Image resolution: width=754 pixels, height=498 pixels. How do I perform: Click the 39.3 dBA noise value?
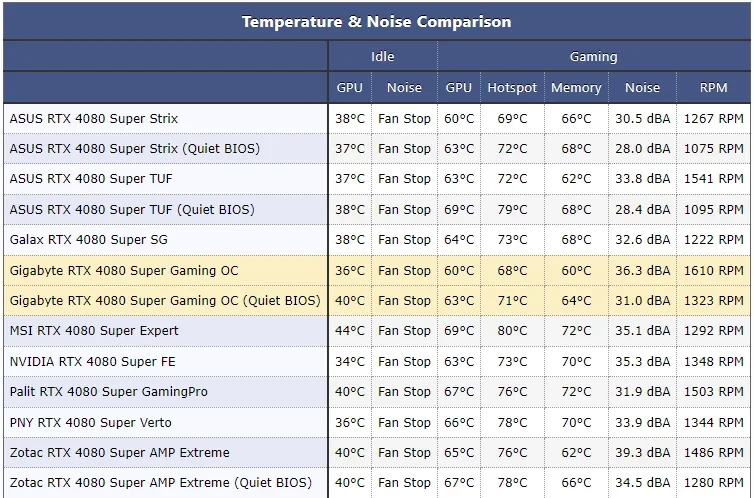coord(642,452)
